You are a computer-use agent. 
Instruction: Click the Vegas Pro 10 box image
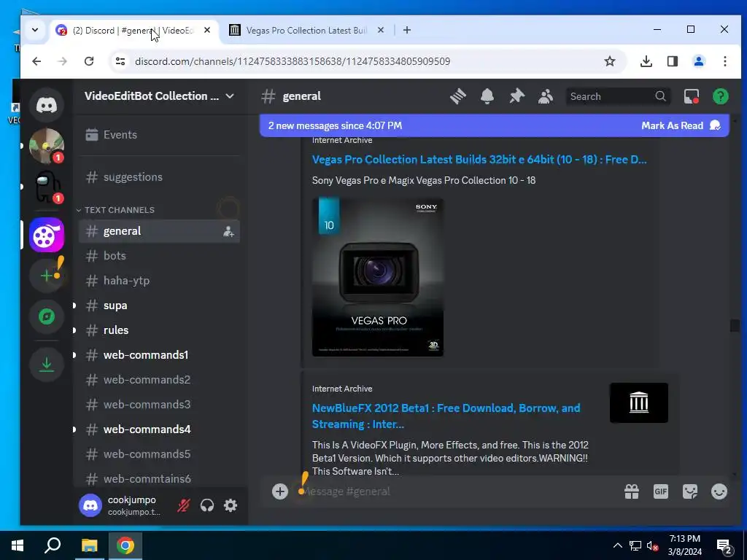378,277
